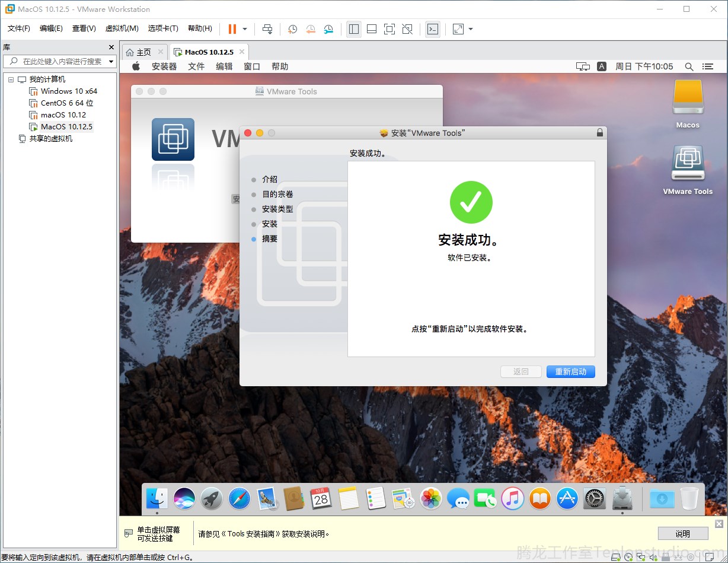Open iBooks from the Dock
Screen dimensions: 728x563
tap(540, 499)
